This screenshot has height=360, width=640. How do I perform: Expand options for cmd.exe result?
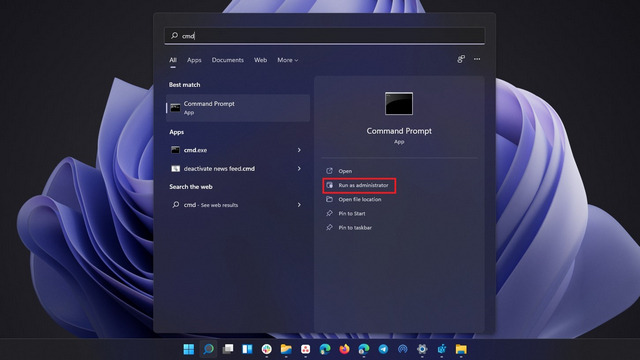click(299, 150)
